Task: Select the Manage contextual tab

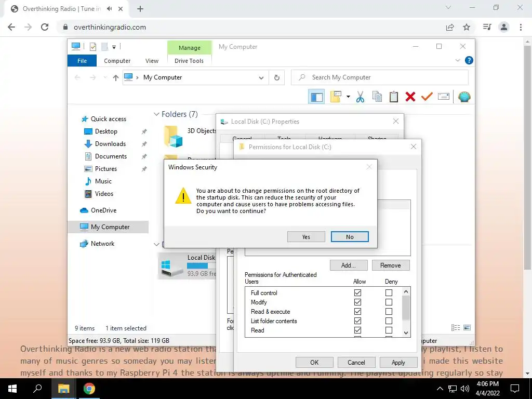Action: [x=189, y=48]
